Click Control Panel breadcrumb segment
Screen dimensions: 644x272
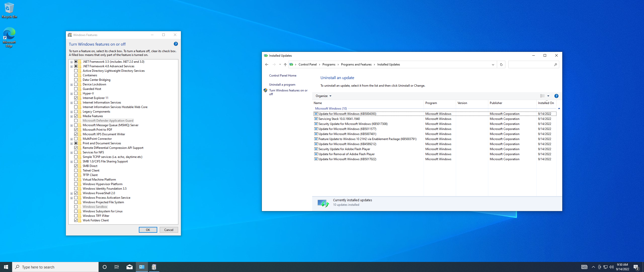(307, 64)
